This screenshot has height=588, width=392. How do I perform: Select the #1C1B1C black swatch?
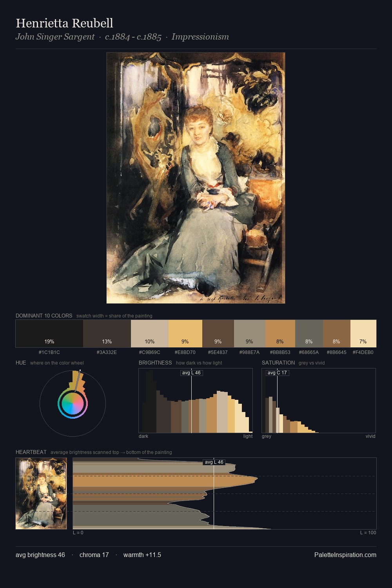coord(49,334)
